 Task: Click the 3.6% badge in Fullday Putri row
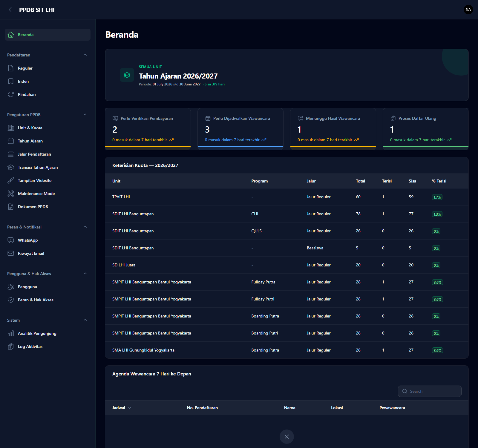(437, 299)
